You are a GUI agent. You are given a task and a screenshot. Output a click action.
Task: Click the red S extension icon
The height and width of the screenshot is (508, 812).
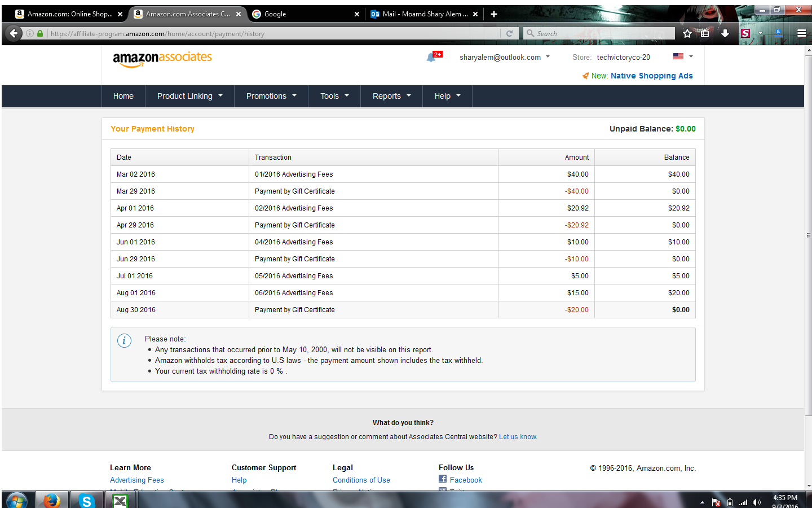tap(745, 33)
